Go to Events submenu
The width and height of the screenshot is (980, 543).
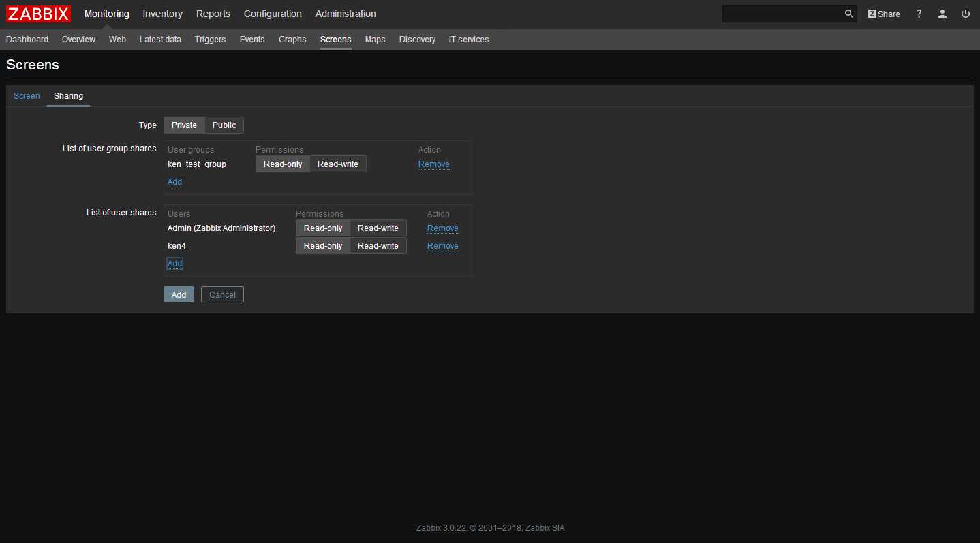[252, 40]
